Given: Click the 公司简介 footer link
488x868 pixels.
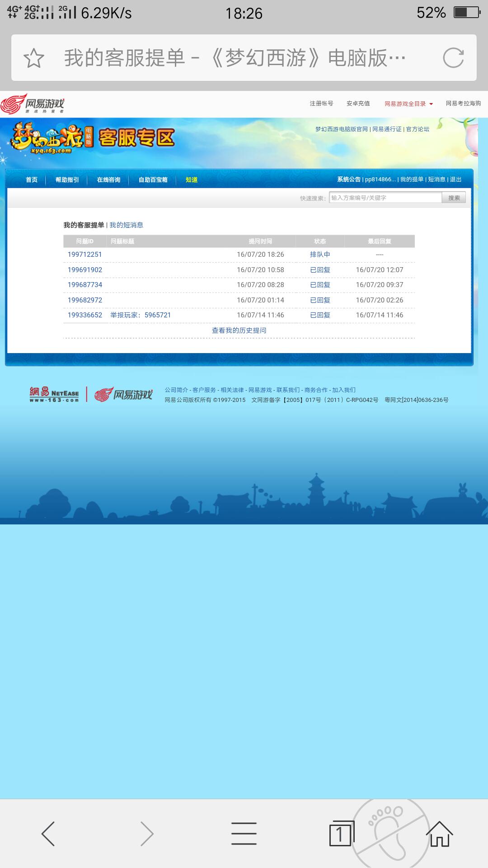Looking at the screenshot, I should [176, 390].
